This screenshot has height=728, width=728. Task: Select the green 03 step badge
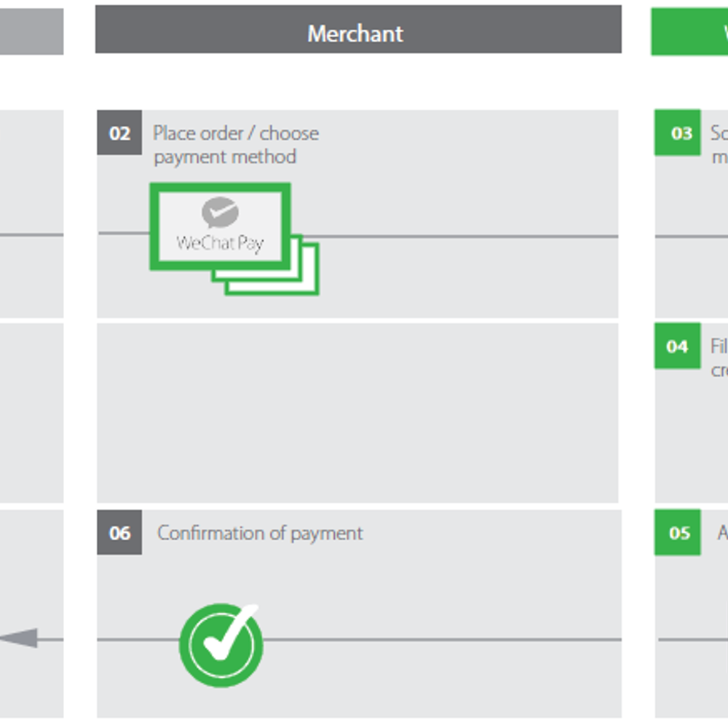click(x=677, y=132)
